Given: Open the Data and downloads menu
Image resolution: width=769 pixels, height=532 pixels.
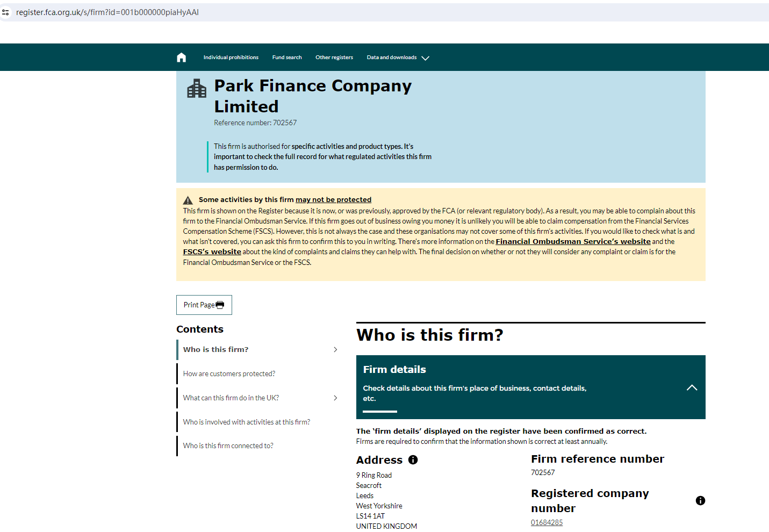Looking at the screenshot, I should 392,57.
